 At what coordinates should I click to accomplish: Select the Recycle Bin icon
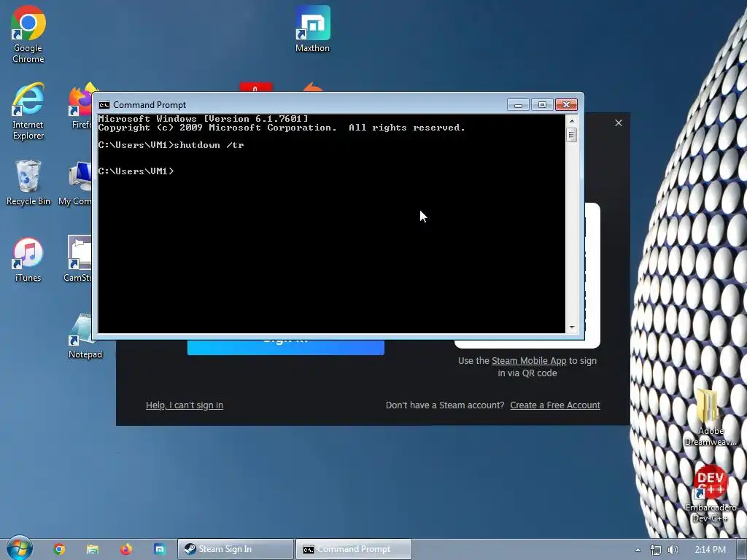pyautogui.click(x=28, y=182)
